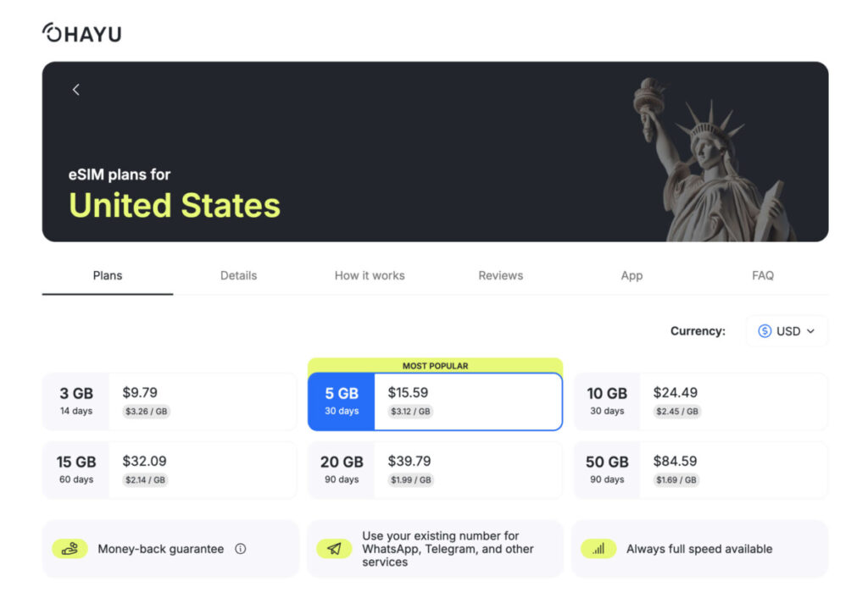Select the 5 GB most popular plan
Image resolution: width=868 pixels, height=598 pixels.
click(x=435, y=401)
